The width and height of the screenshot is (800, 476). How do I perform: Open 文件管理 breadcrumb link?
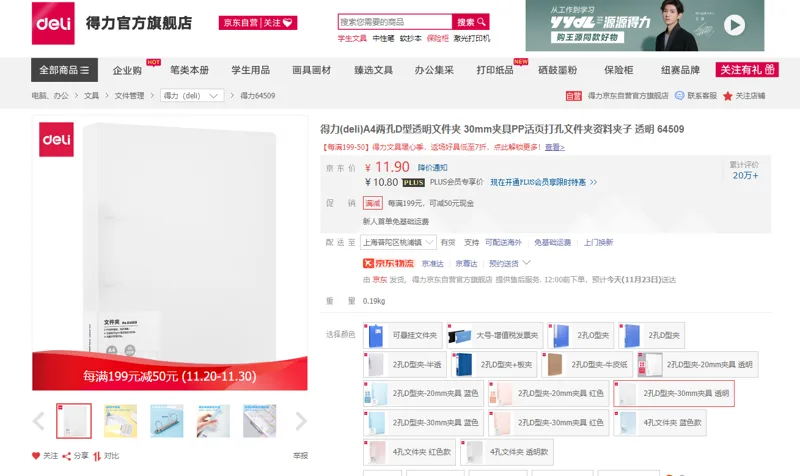tap(129, 95)
